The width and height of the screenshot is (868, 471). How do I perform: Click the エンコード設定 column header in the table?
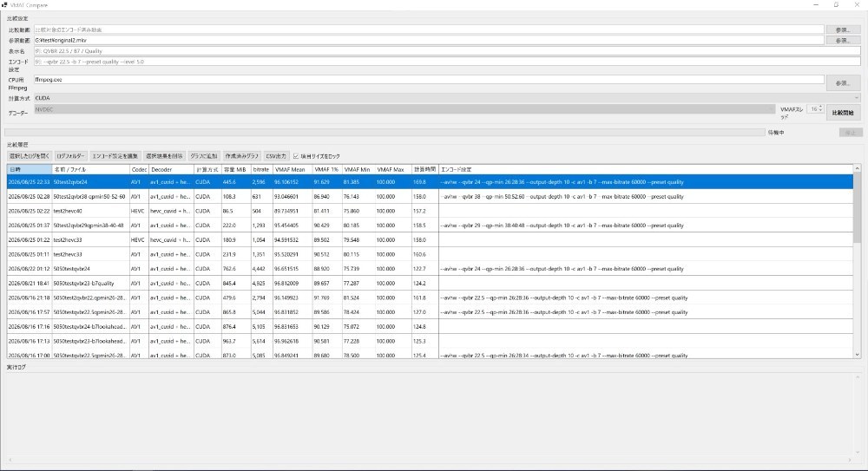tap(646, 169)
